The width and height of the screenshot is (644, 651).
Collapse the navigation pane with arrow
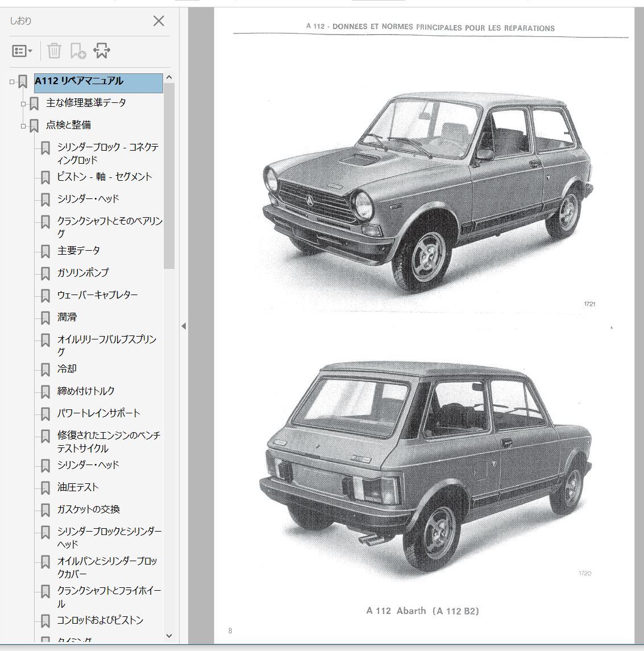click(184, 326)
